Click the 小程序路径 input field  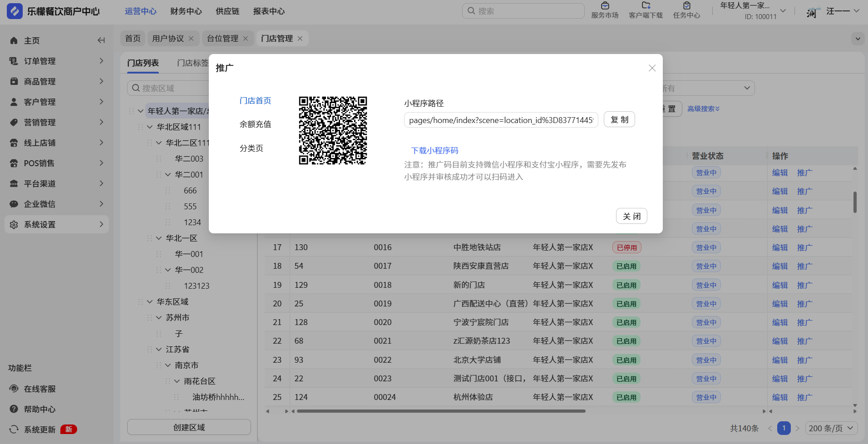coord(501,120)
